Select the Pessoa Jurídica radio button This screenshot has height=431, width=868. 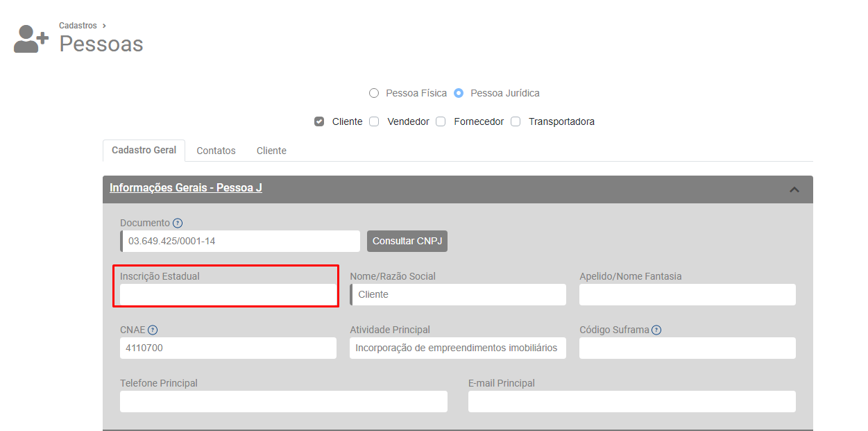click(x=459, y=93)
